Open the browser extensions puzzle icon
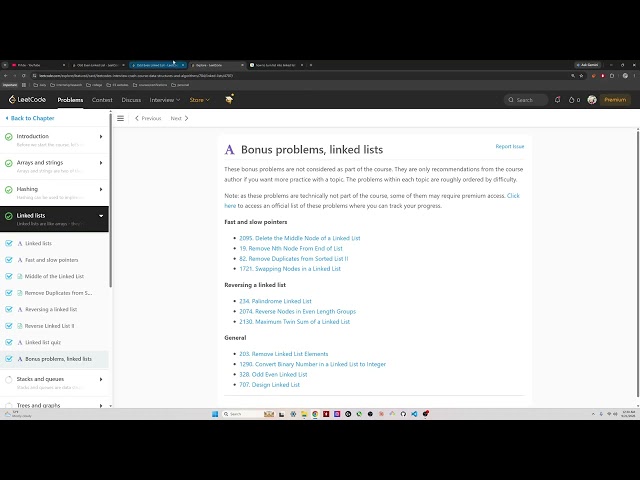 click(612, 76)
